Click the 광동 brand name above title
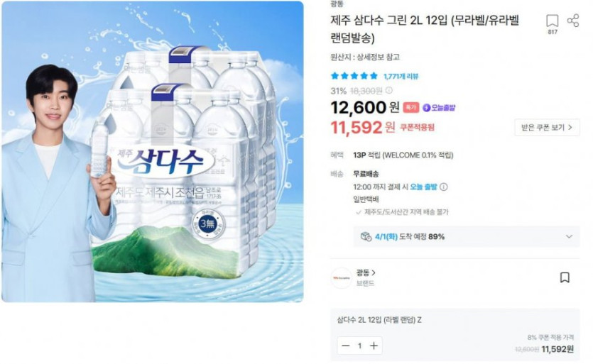 click(337, 4)
